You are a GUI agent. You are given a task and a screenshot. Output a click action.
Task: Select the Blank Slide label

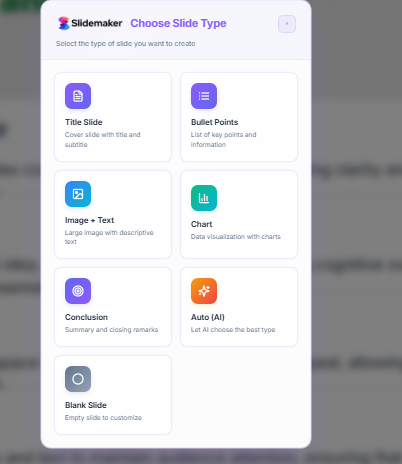(86, 405)
